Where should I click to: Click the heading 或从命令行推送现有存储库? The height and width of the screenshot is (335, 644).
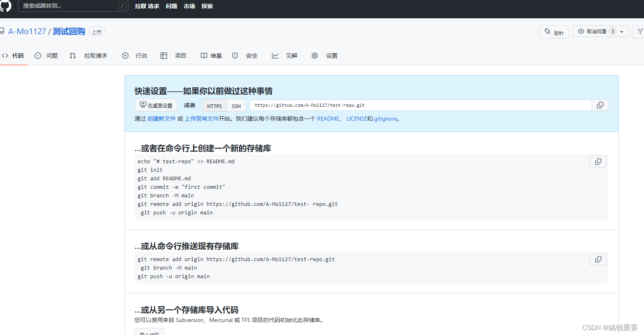point(187,246)
